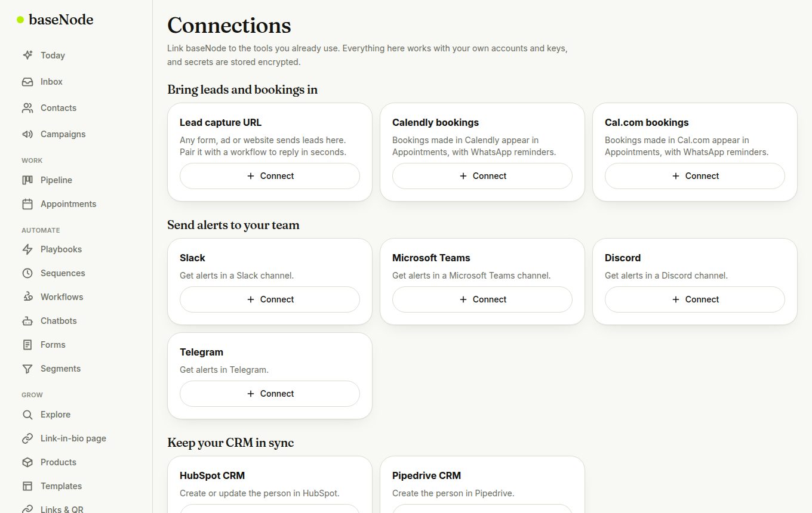Viewport: 812px width, 513px height.
Task: Open the Pipeline view
Action: pyautogui.click(x=76, y=180)
